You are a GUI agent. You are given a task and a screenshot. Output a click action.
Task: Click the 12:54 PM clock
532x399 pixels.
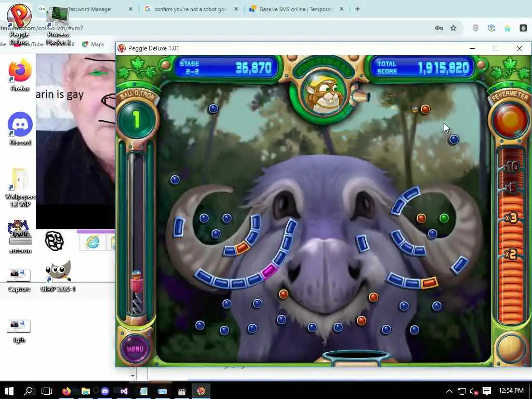pos(511,391)
